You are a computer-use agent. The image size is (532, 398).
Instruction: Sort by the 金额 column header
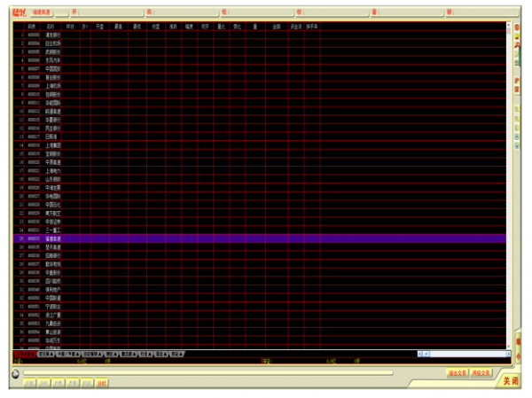[x=277, y=27]
